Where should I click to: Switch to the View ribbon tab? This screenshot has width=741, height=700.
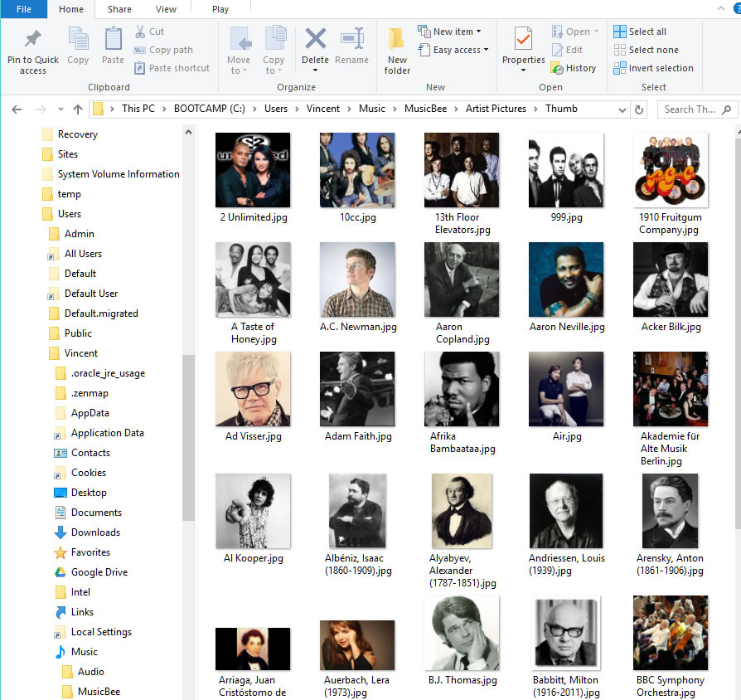pos(166,9)
